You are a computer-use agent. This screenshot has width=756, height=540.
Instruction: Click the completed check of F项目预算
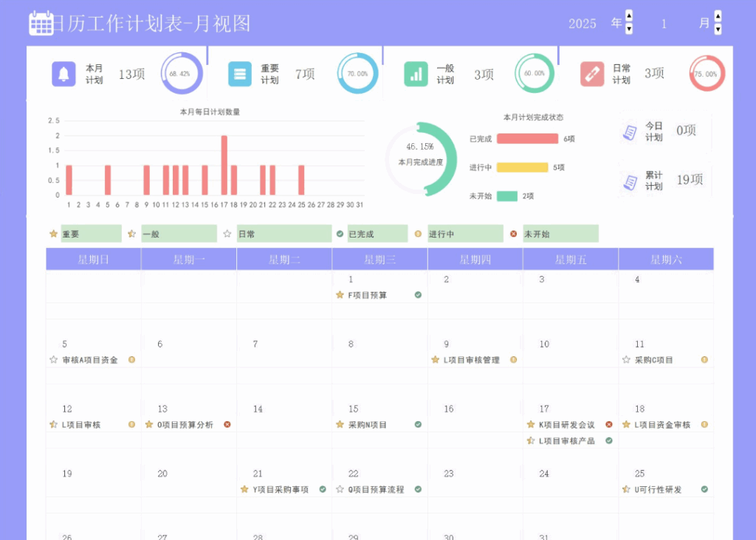point(418,295)
